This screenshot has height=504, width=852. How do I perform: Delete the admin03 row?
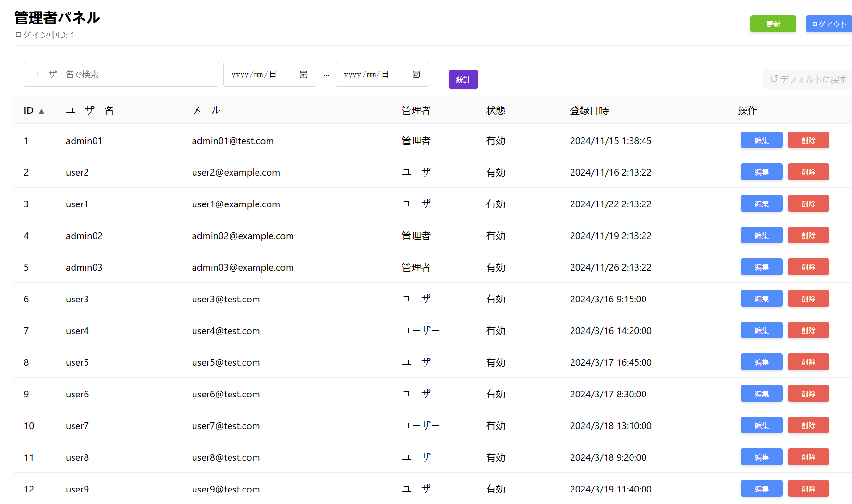(x=808, y=267)
